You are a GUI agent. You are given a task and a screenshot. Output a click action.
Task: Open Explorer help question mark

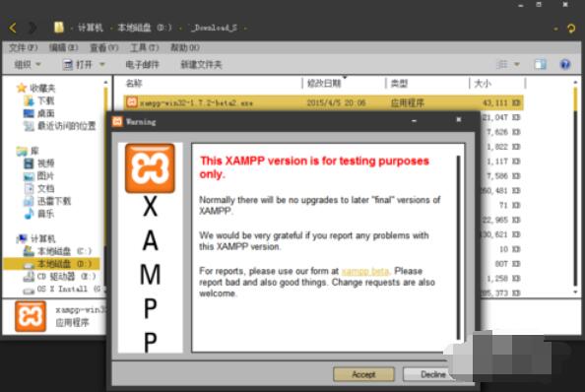565,65
